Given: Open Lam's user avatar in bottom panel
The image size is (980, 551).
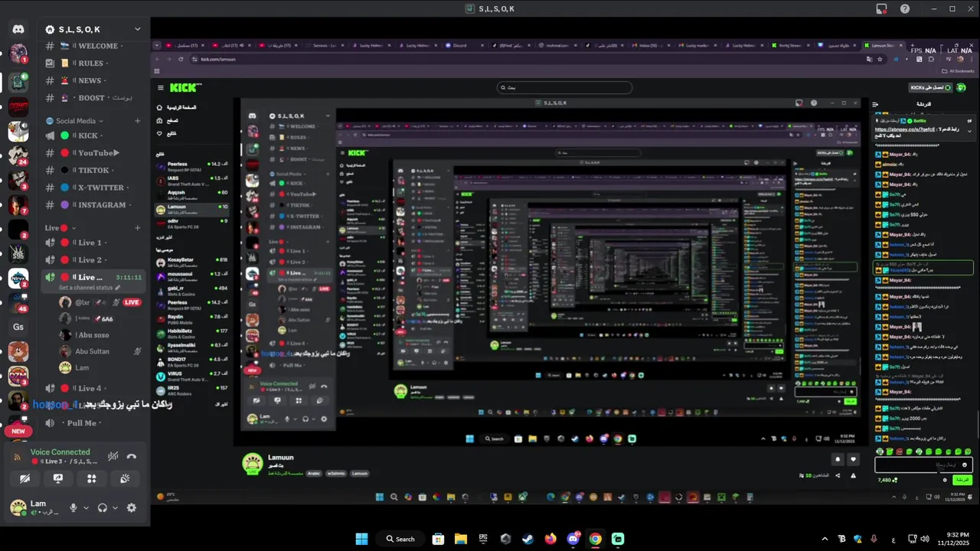Looking at the screenshot, I should click(x=17, y=507).
